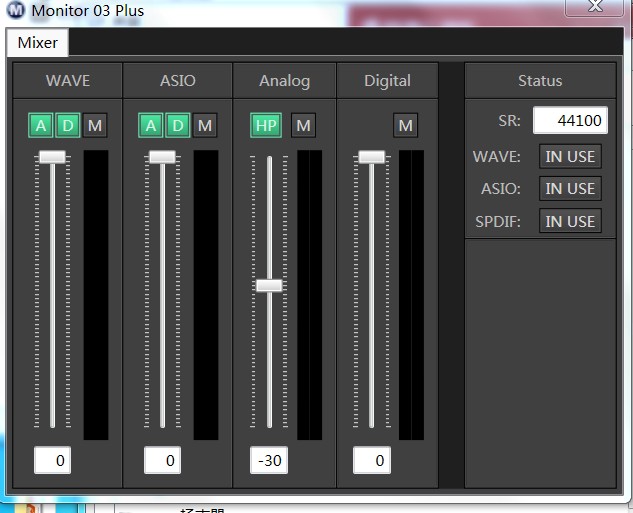Mute the ASIO channel

pyautogui.click(x=205, y=125)
